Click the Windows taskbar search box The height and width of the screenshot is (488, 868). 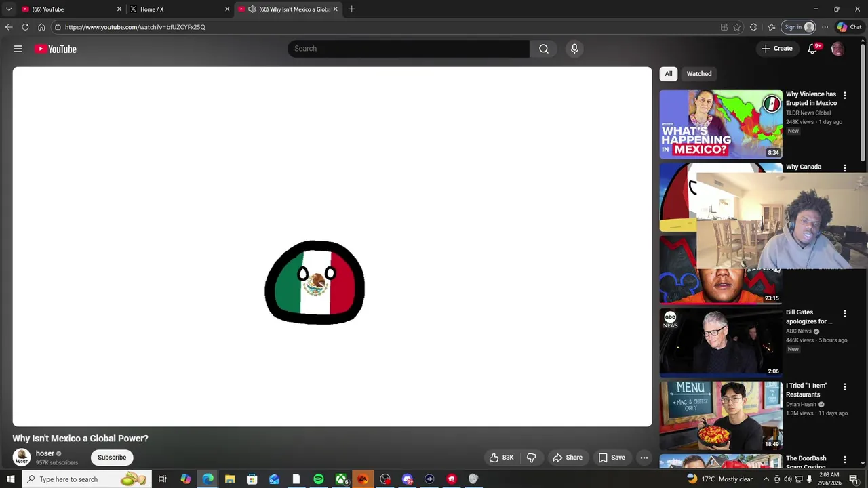(85, 479)
